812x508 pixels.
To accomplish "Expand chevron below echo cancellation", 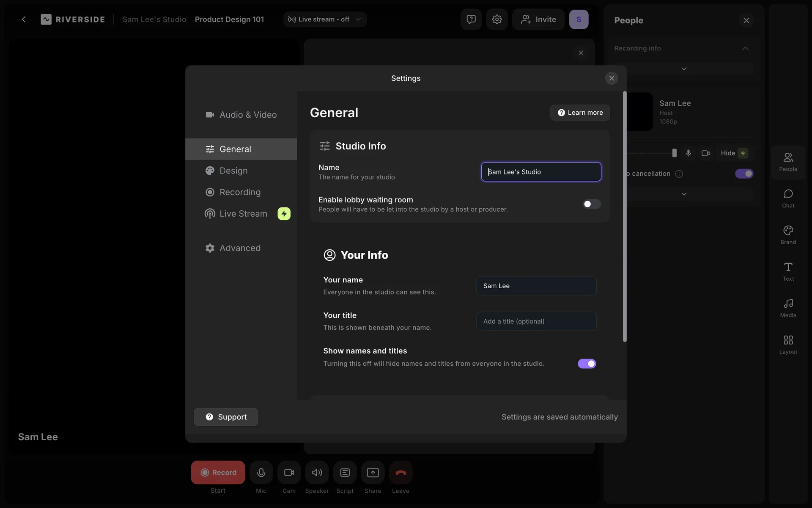I will tap(684, 194).
